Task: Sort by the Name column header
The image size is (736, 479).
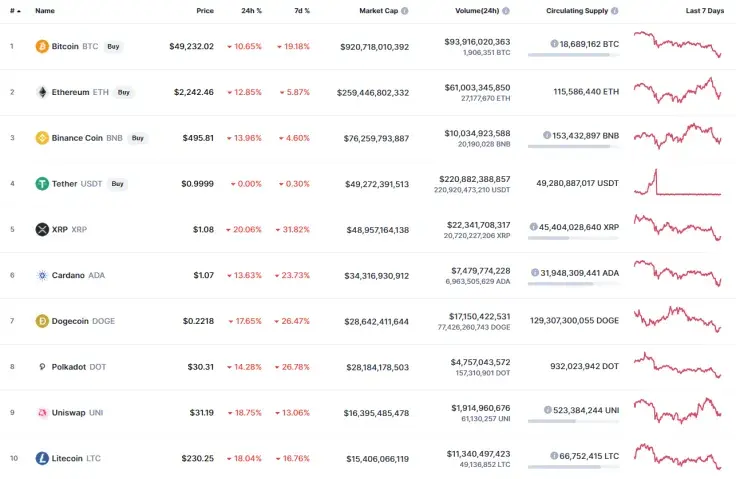Action: tap(45, 11)
